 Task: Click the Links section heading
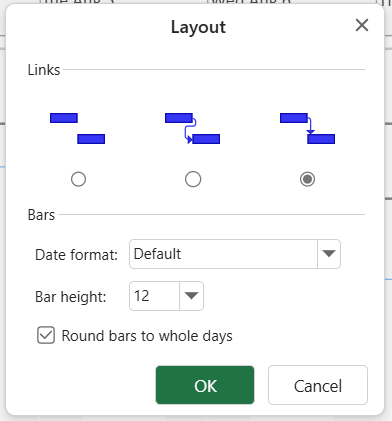point(44,70)
